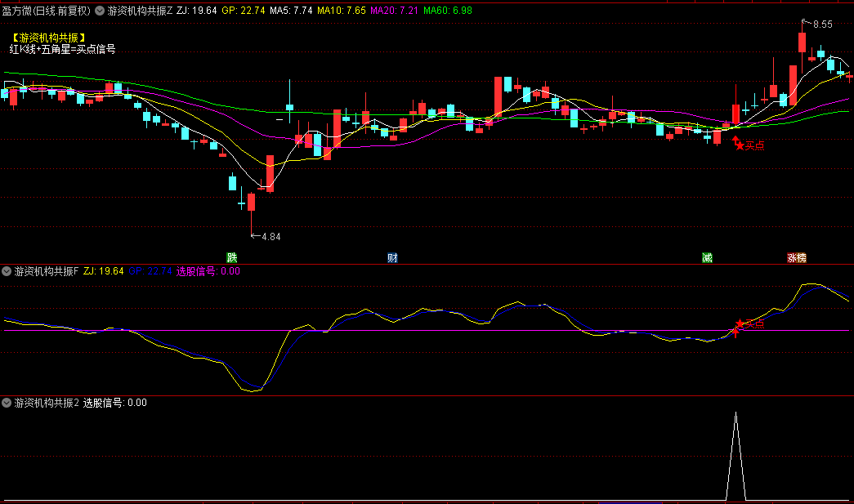The height and width of the screenshot is (504, 854).
Task: Click the 4.84 low price label
Action: (x=271, y=237)
